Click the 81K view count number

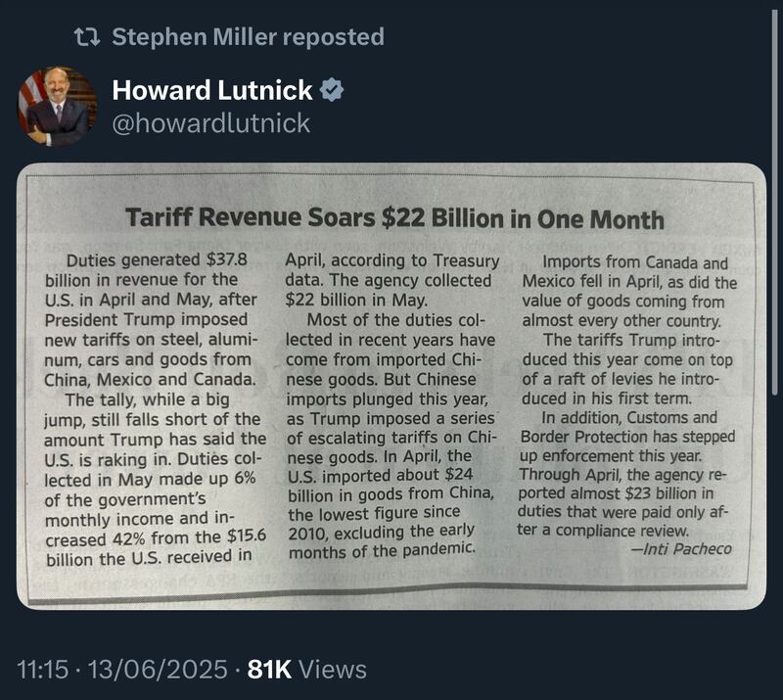pos(269,670)
